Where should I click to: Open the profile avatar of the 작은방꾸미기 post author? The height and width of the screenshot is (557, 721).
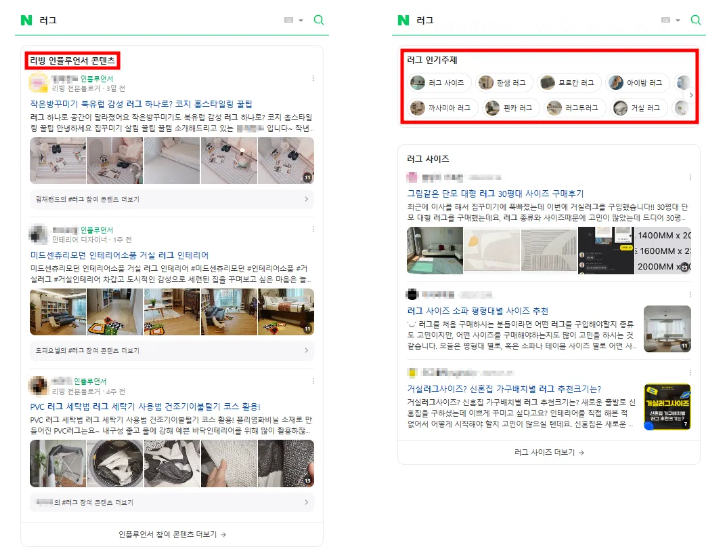[x=39, y=83]
